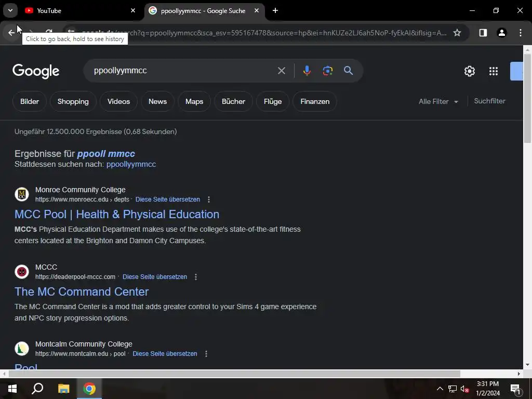532x399 pixels.
Task: Click the browser back arrow
Action: (x=11, y=33)
